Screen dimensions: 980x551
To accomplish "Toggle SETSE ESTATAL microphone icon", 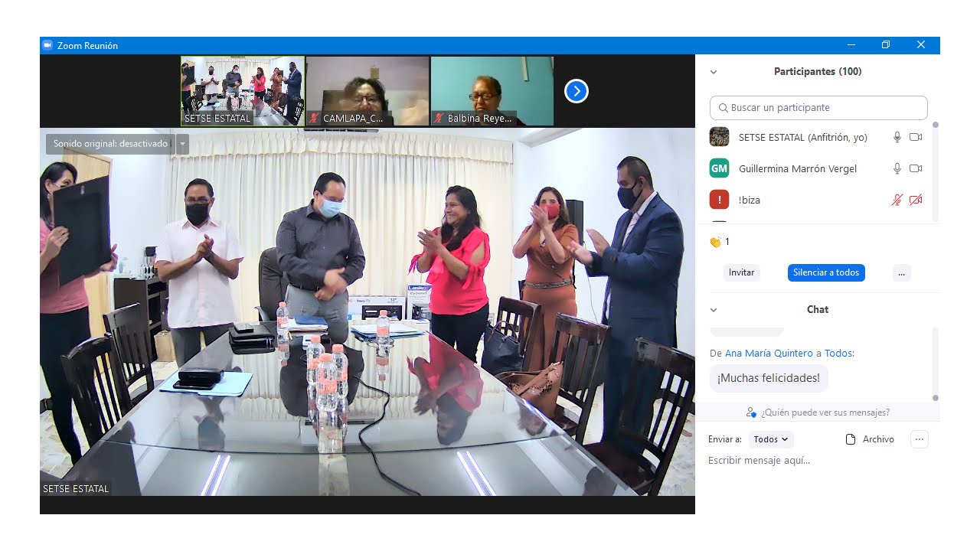I will click(897, 137).
